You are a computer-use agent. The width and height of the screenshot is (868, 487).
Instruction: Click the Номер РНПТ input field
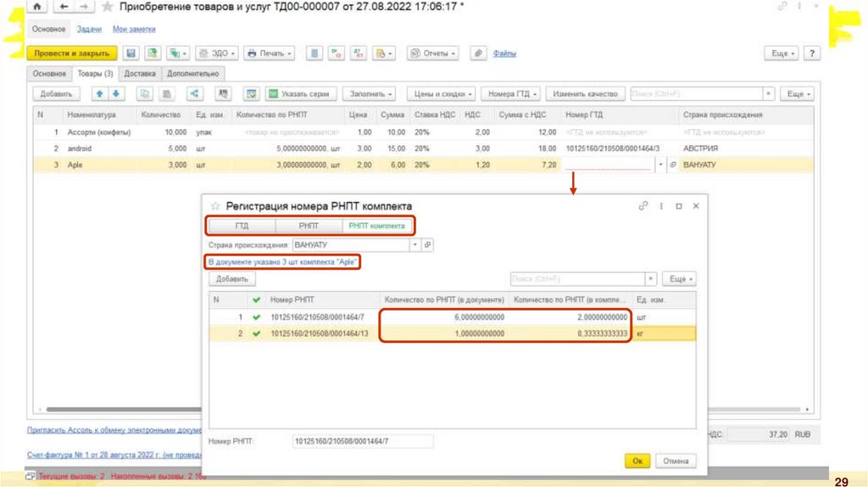click(x=363, y=441)
